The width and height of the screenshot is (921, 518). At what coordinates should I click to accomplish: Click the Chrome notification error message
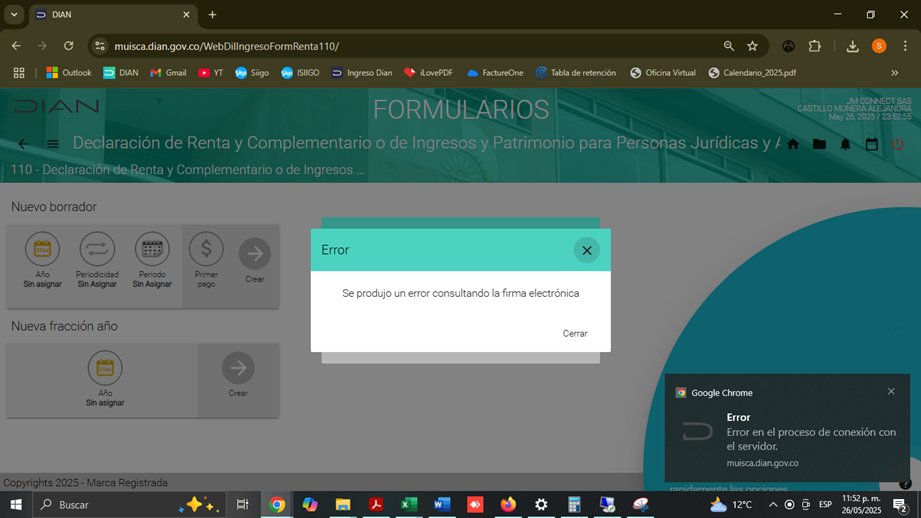point(811,439)
